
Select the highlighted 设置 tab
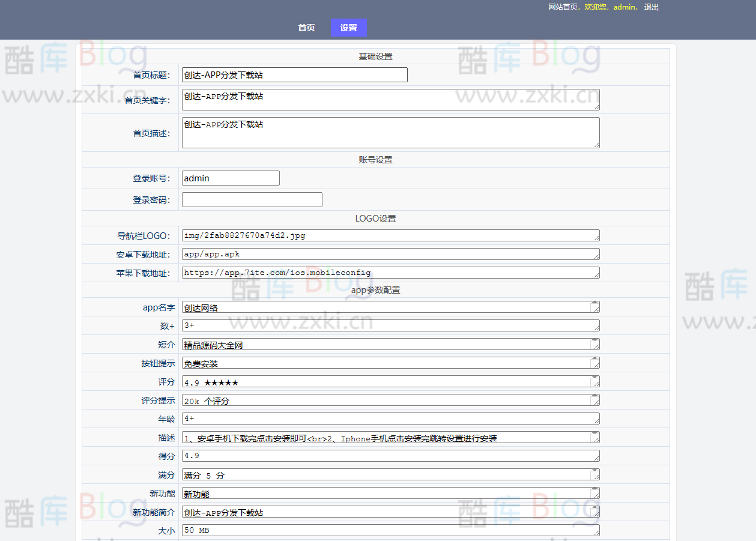pyautogui.click(x=348, y=28)
